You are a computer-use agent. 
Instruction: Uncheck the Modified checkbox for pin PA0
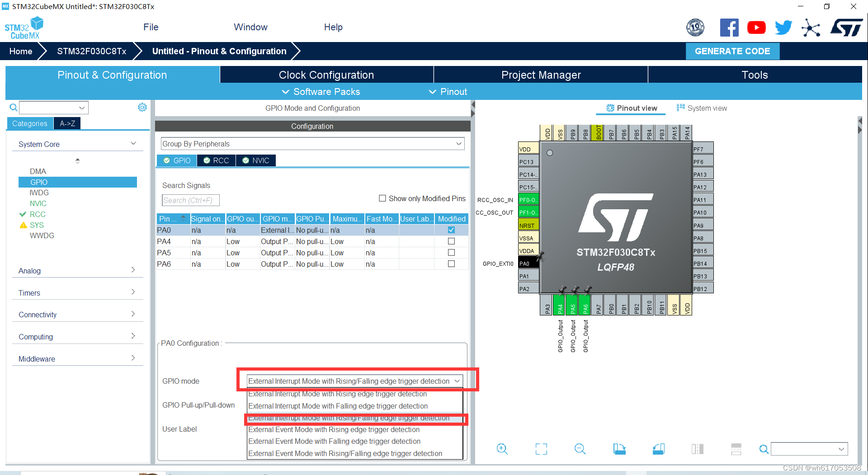coord(451,230)
